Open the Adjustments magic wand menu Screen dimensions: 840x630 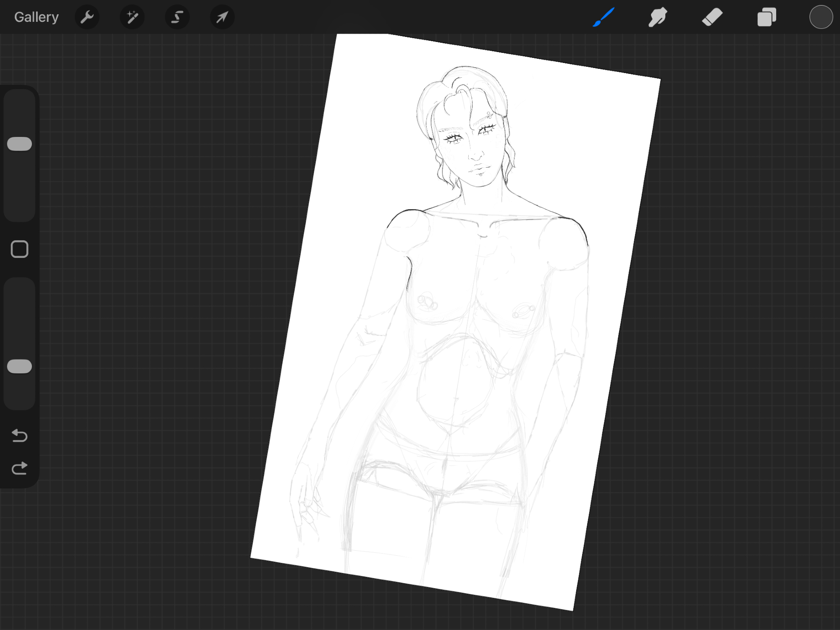132,17
